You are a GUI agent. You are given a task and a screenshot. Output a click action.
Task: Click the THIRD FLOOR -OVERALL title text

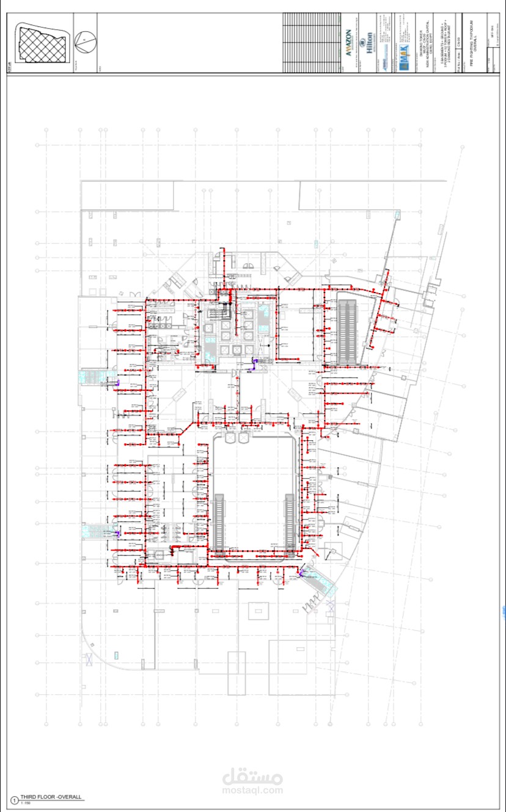(51, 797)
